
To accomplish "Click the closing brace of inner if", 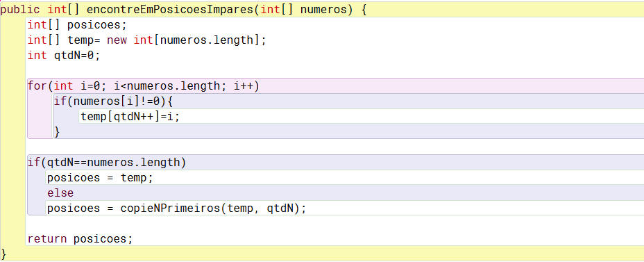I will pyautogui.click(x=57, y=131).
